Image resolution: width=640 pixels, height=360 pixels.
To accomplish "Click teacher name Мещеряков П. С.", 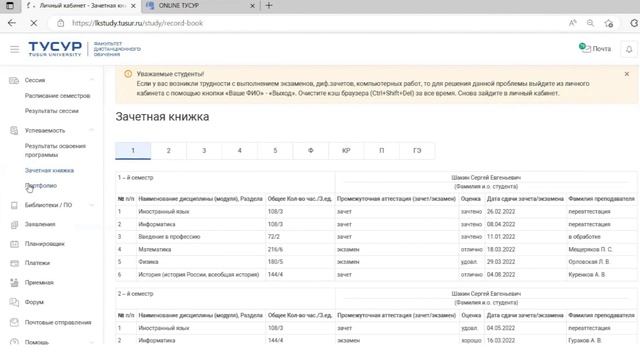I will 590,249.
